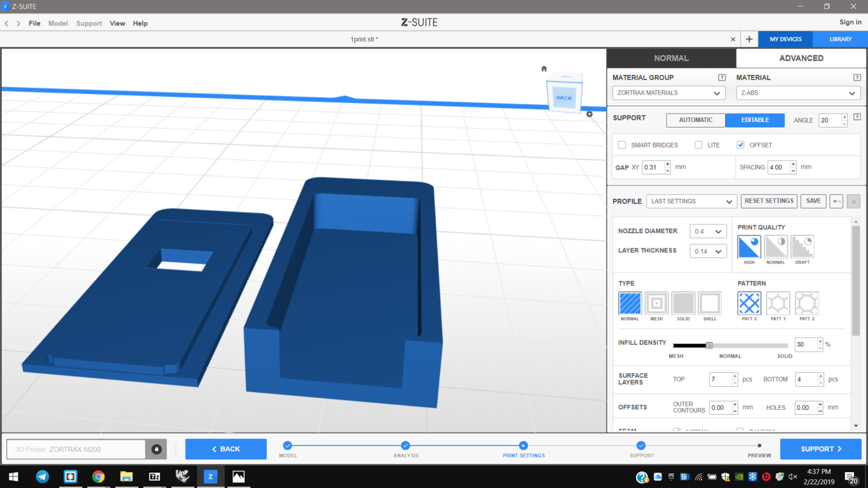This screenshot has width=868, height=488.
Task: Add a new tab with the plus icon
Action: pos(749,39)
